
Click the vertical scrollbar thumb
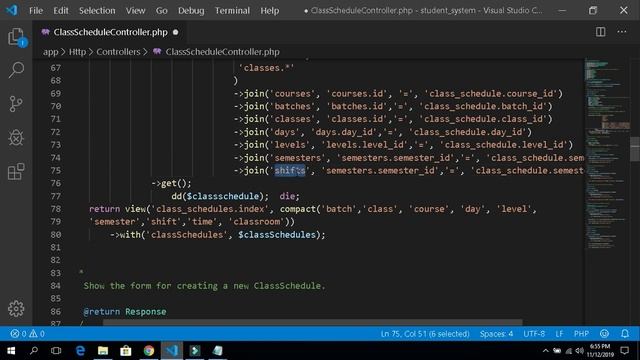[635, 149]
